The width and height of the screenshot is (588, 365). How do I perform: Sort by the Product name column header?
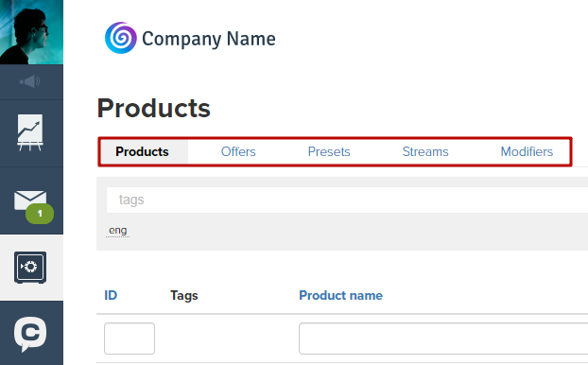341,295
